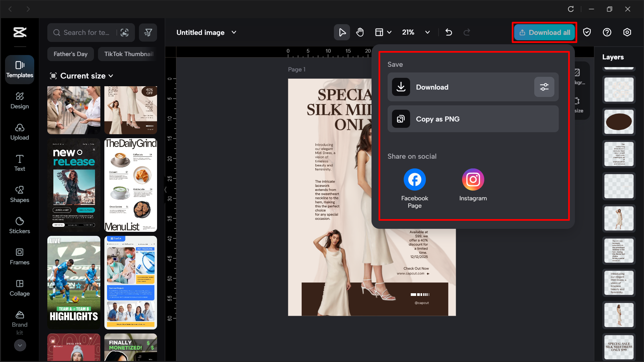This screenshot has width=644, height=362.
Task: Open the Stickers panel
Action: tap(19, 225)
